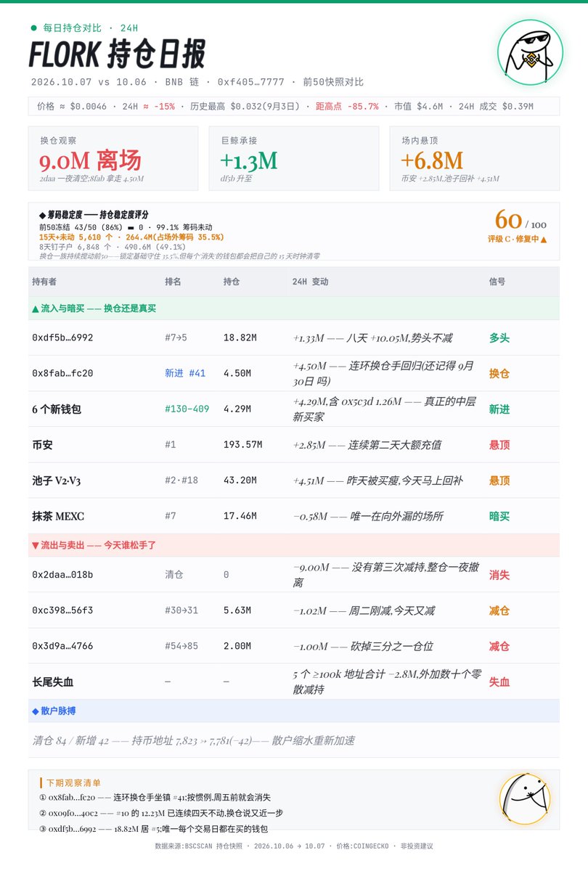Select the 币安 holder name
This screenshot has height=871, width=588.
42,445
